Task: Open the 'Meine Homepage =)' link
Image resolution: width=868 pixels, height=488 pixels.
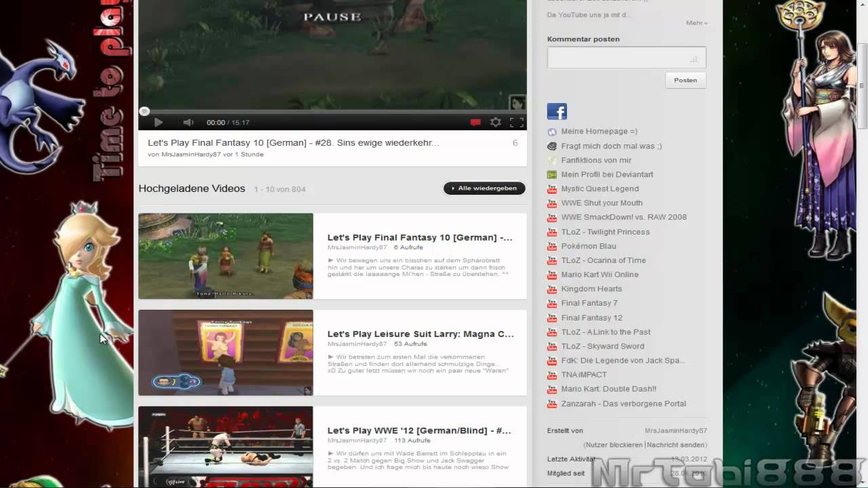Action: click(x=599, y=131)
